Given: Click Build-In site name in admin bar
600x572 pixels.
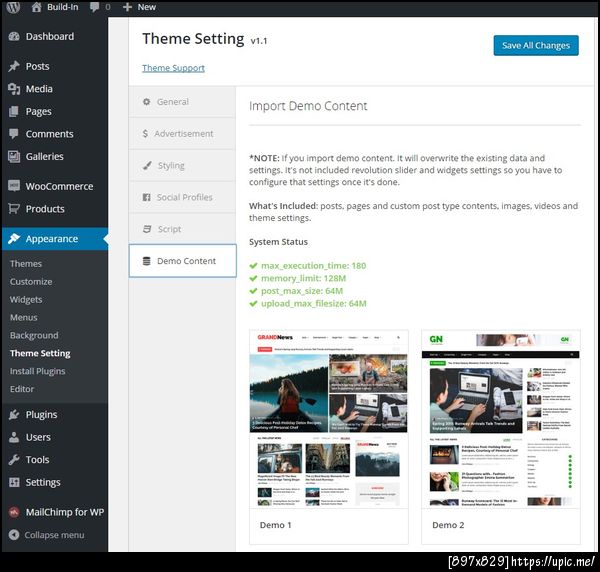Looking at the screenshot, I should point(63,7).
